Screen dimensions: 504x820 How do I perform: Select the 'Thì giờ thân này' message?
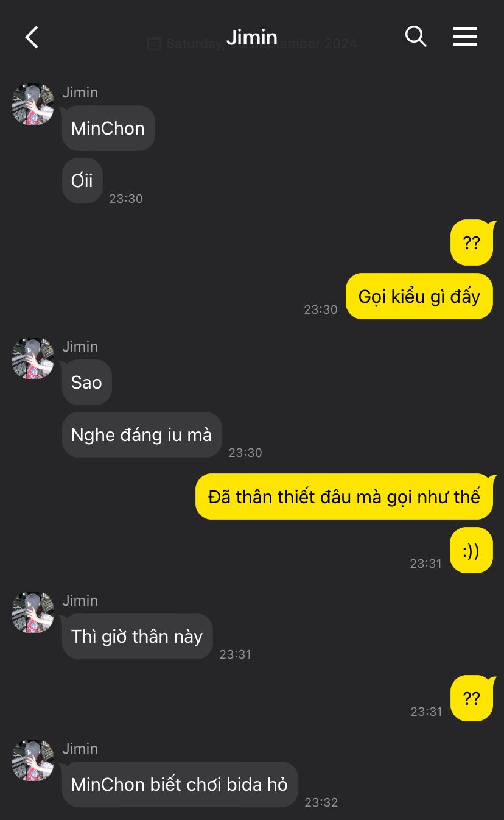(x=137, y=636)
